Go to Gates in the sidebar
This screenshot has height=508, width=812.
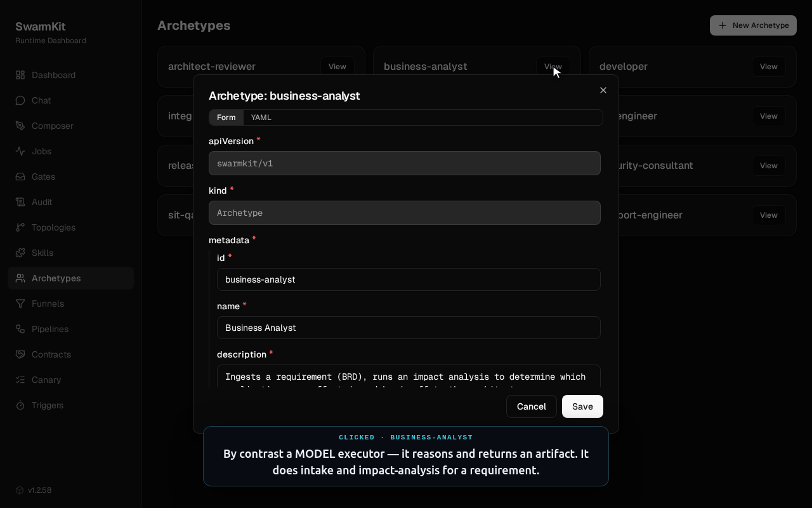[x=70, y=177]
